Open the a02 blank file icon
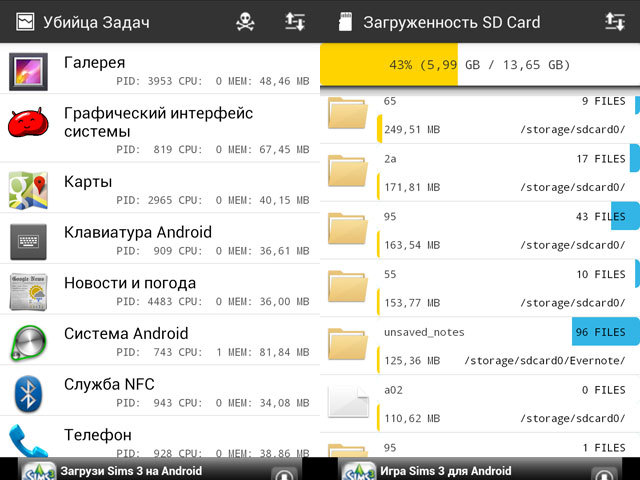 (x=348, y=402)
